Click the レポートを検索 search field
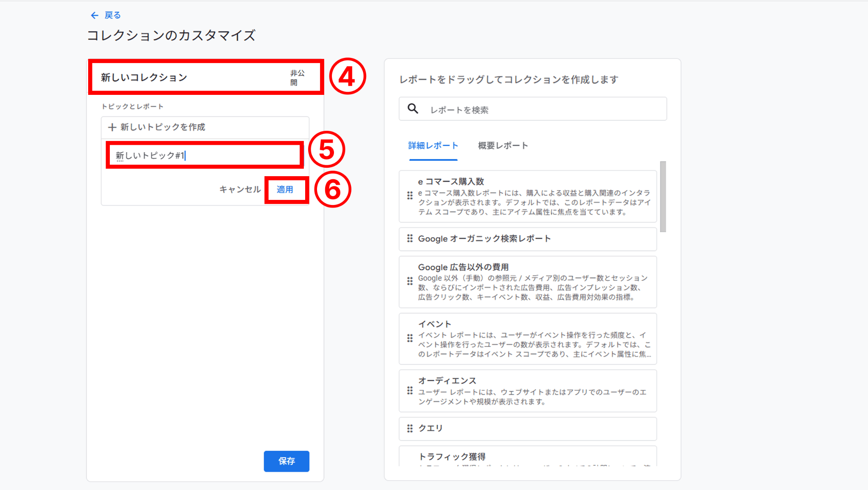This screenshot has height=490, width=868. 533,109
